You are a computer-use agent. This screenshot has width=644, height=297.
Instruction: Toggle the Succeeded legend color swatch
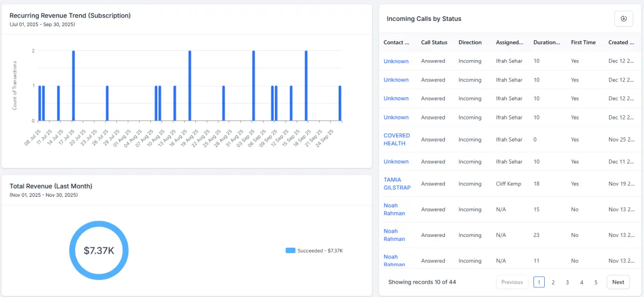[290, 250]
